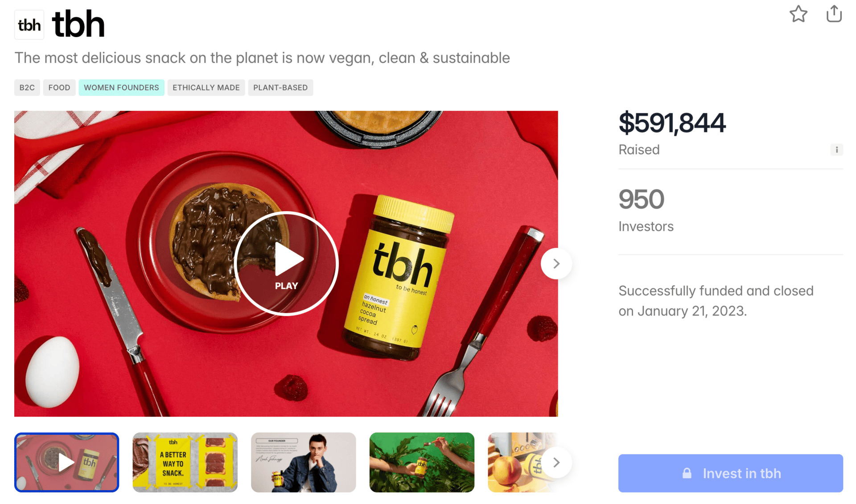This screenshot has width=856, height=504.
Task: Click the tbh company name heading
Action: 78,25
